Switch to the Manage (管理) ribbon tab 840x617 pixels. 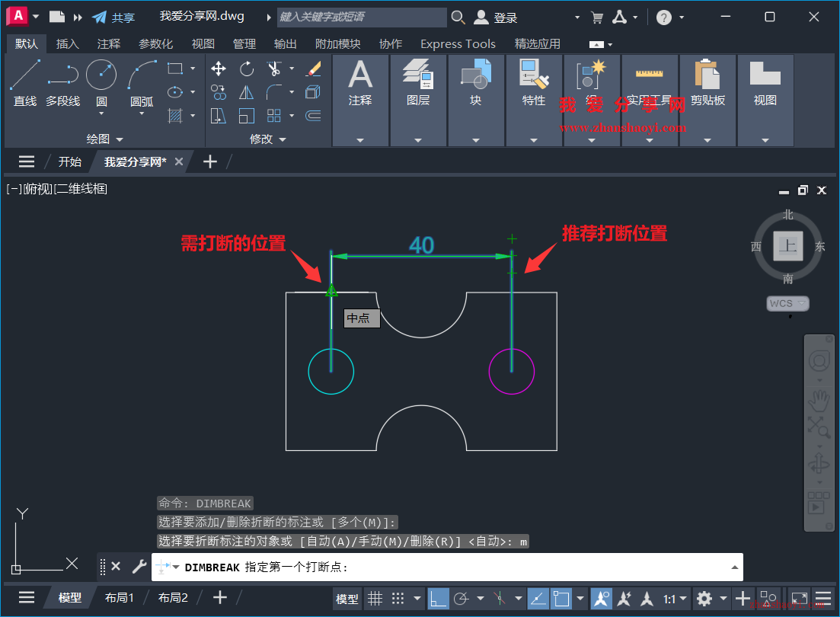click(244, 43)
